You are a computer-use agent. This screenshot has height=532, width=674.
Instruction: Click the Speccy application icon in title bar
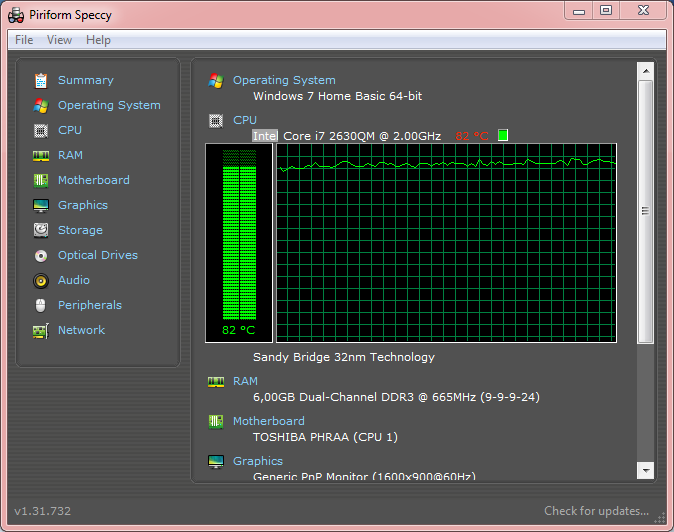tap(16, 15)
